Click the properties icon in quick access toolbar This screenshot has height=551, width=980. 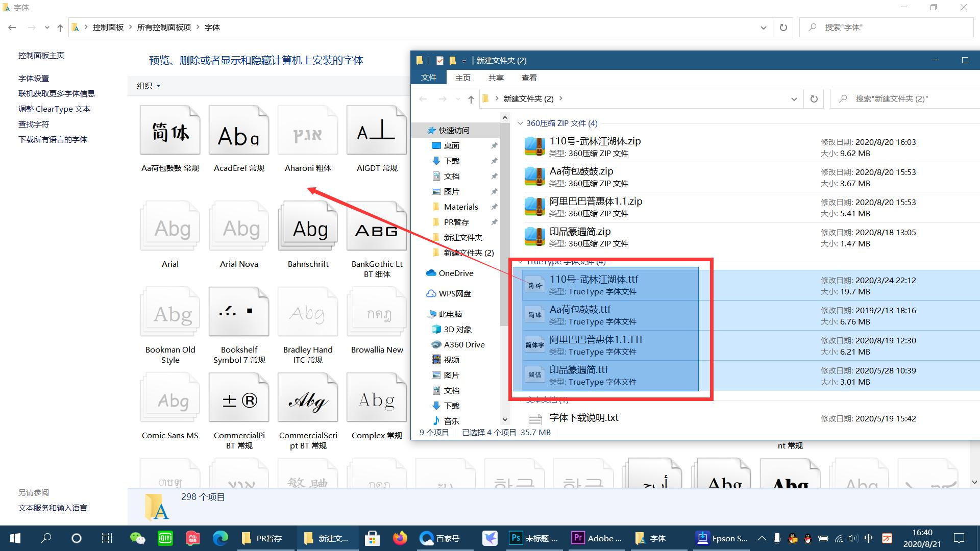pyautogui.click(x=439, y=60)
